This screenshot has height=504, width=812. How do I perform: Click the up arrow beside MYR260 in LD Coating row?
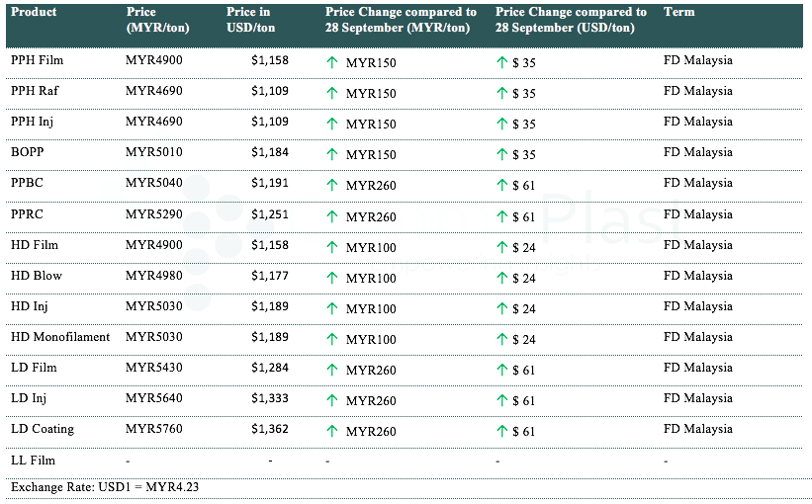[332, 432]
